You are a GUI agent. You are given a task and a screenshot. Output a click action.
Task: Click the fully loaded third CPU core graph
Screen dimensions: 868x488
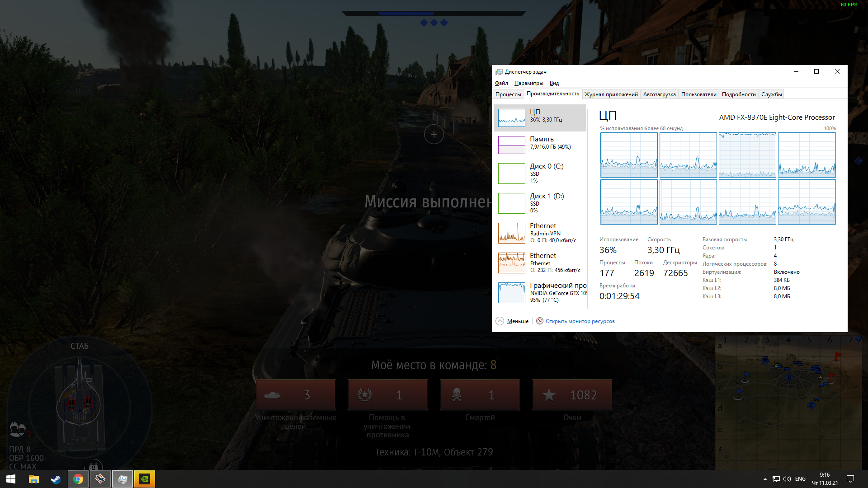pos(747,155)
